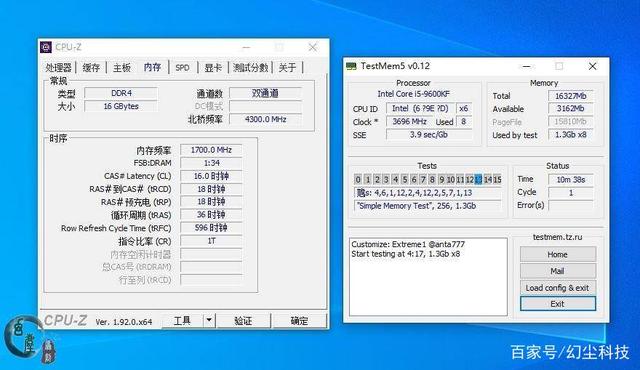Click the 确定 button
This screenshot has height=370, width=640.
299,321
